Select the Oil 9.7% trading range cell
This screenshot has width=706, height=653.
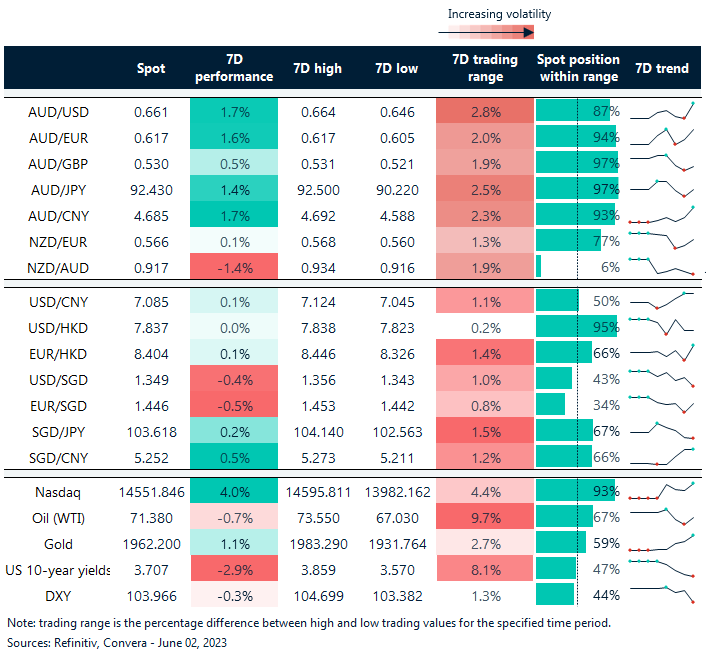(484, 517)
